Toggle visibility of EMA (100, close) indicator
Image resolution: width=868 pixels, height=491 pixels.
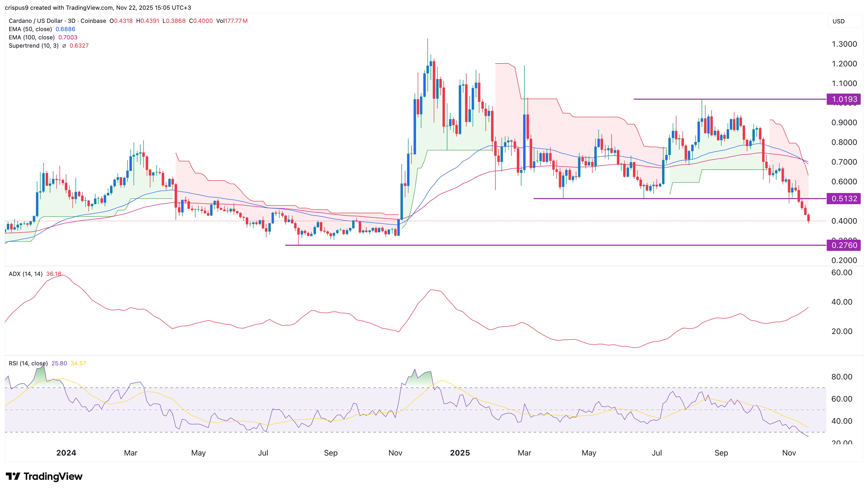(32, 37)
